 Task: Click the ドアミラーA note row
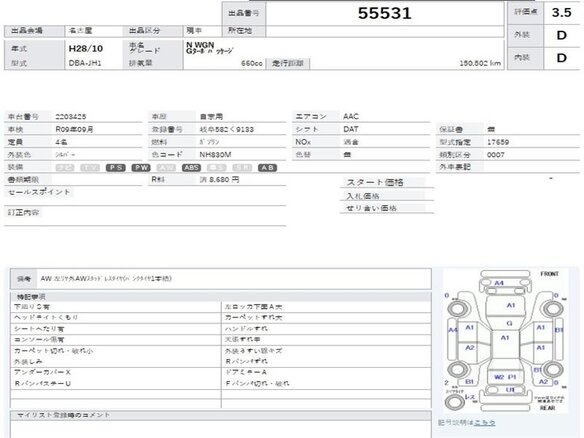point(326,372)
